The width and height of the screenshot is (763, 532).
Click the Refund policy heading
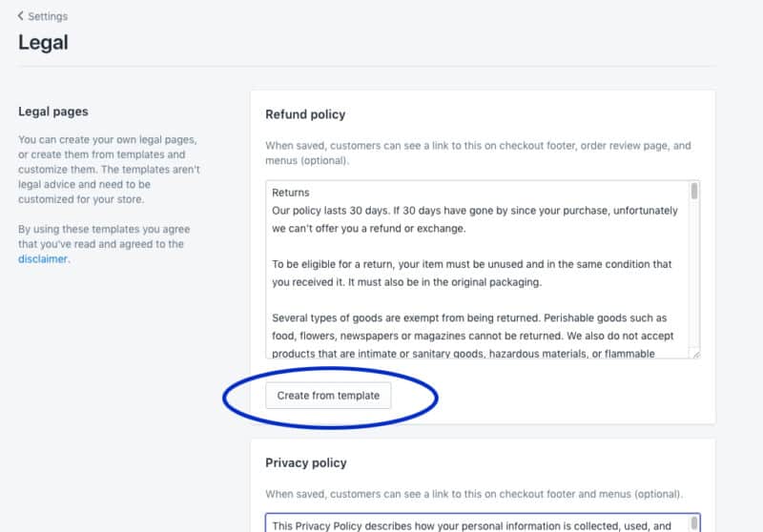(x=305, y=114)
